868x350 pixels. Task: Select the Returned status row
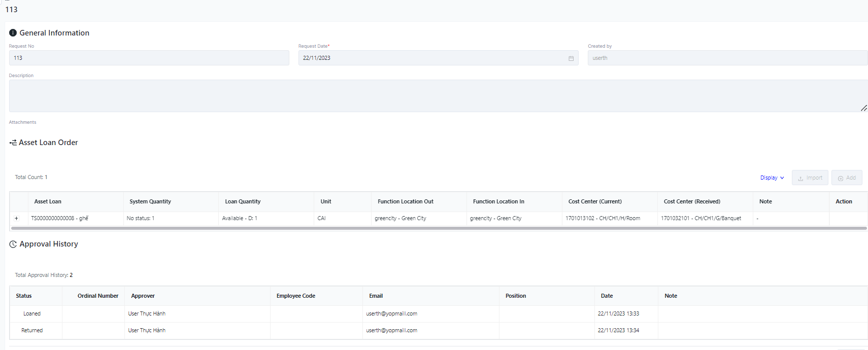32,330
